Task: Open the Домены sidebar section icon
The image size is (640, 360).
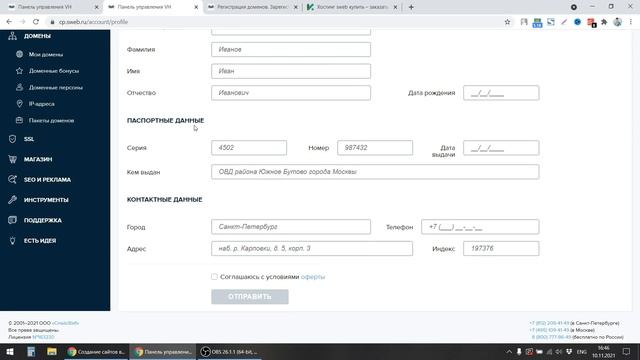Action: point(13,36)
